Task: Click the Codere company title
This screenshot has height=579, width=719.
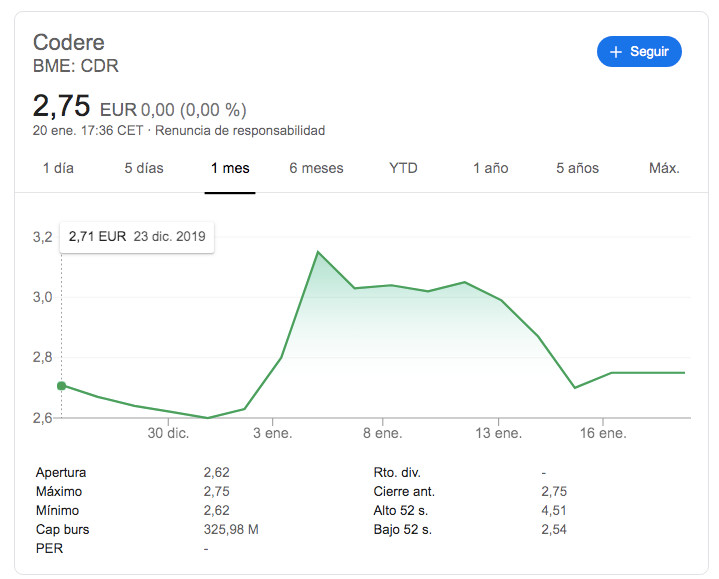Action: point(69,42)
